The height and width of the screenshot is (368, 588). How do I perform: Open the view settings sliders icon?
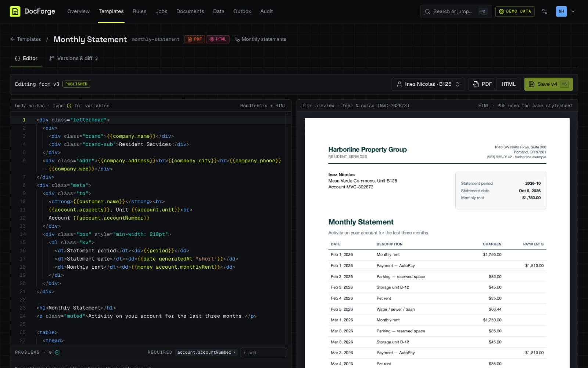[x=545, y=11]
